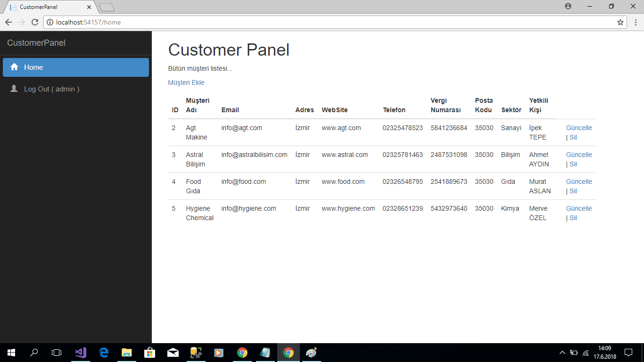Click the person icon next to Log Out

15,89
